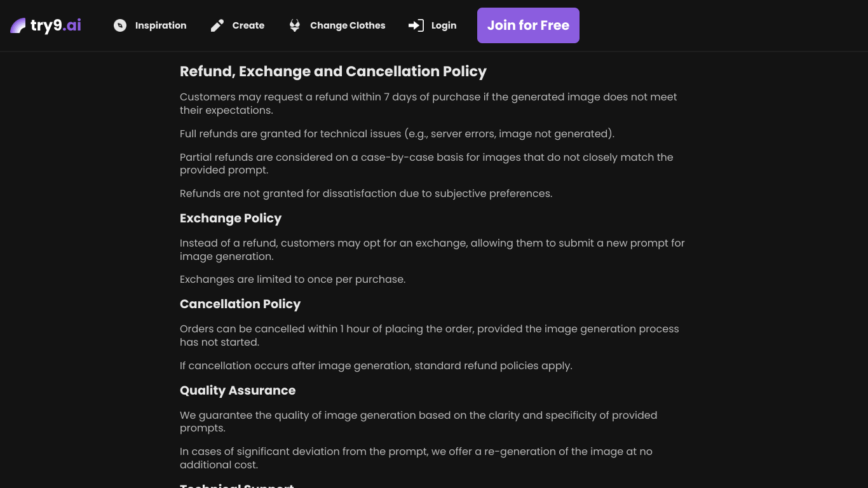Click the paragraph about full refunds for technical issues
Image resolution: width=868 pixels, height=488 pixels.
397,133
